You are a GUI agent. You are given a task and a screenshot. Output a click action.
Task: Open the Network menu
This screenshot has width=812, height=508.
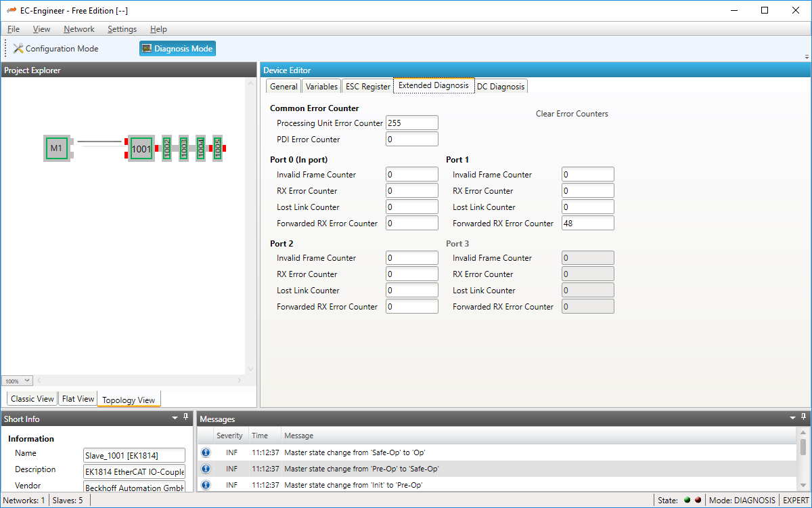coord(79,29)
